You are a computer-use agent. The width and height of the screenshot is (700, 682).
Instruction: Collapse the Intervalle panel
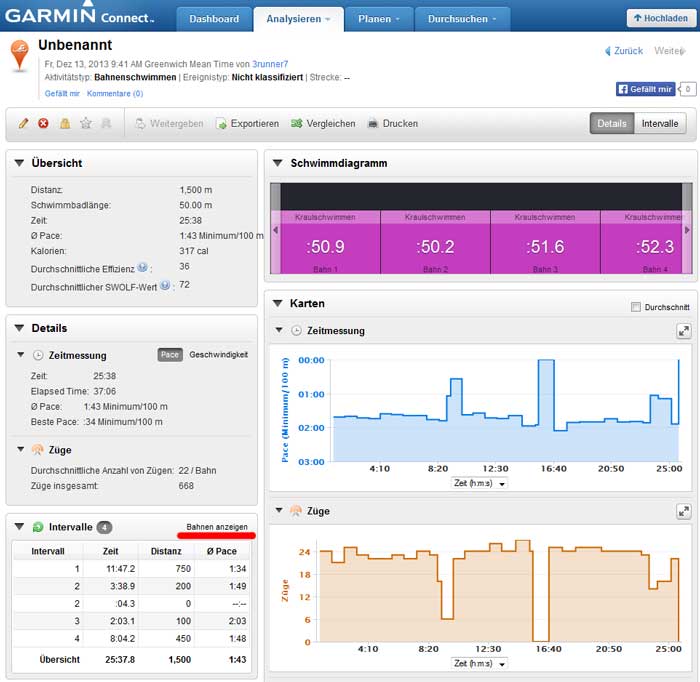pos(19,527)
